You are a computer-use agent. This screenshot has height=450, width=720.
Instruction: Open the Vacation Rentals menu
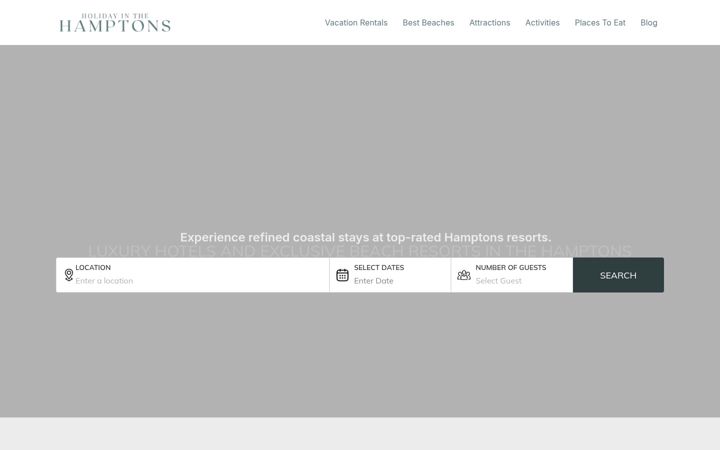pos(356,22)
